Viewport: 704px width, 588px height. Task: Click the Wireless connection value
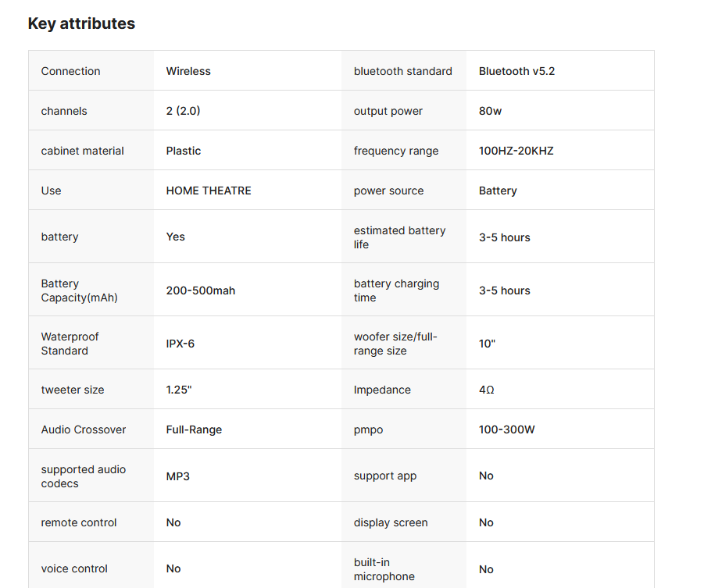click(188, 71)
